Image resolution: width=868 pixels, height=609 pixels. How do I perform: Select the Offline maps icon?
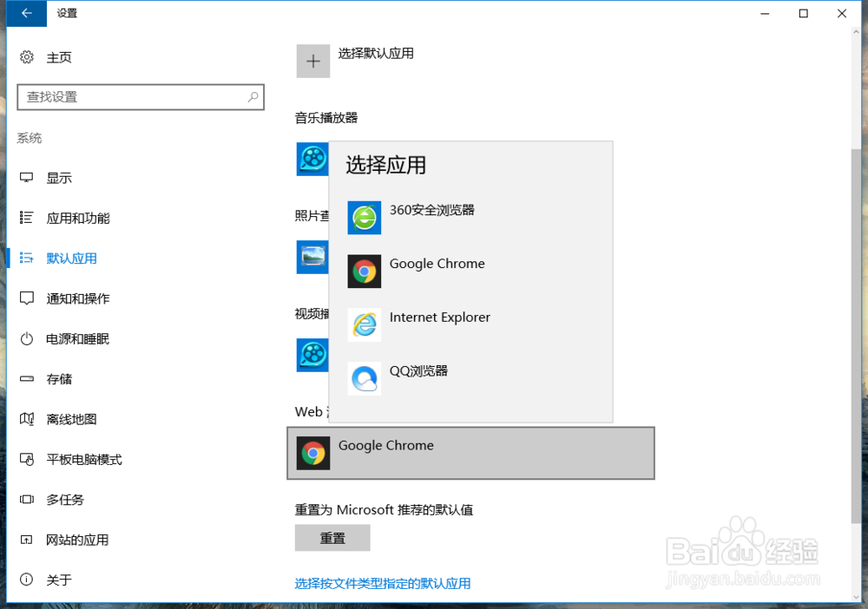click(27, 419)
